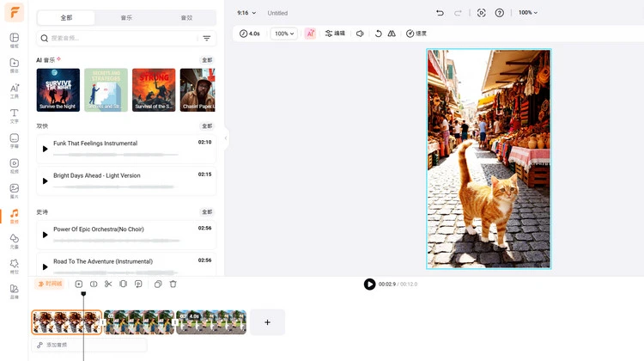Open the help question mark icon
Viewport: 644px width, 361px height.
[x=500, y=13]
